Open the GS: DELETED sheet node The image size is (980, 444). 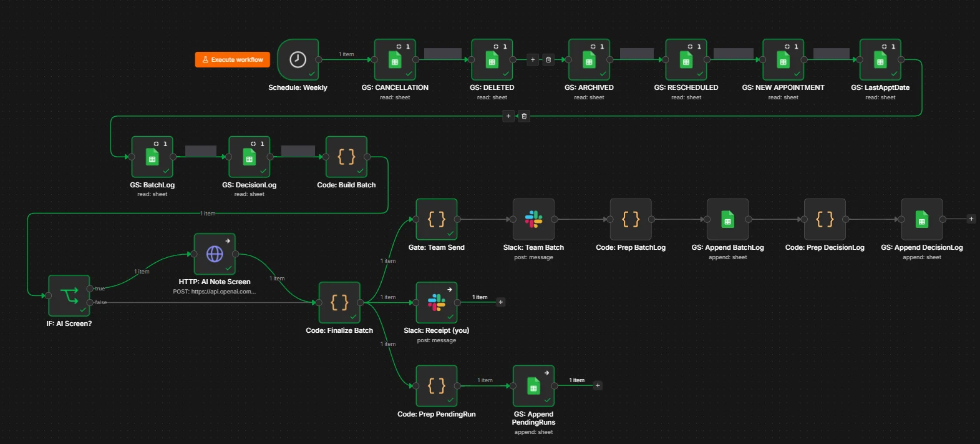point(492,59)
